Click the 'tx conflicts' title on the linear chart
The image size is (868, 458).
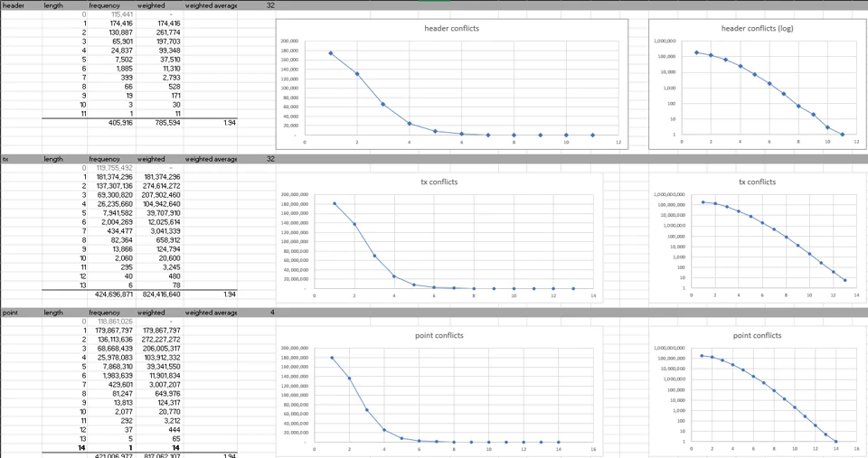point(439,182)
